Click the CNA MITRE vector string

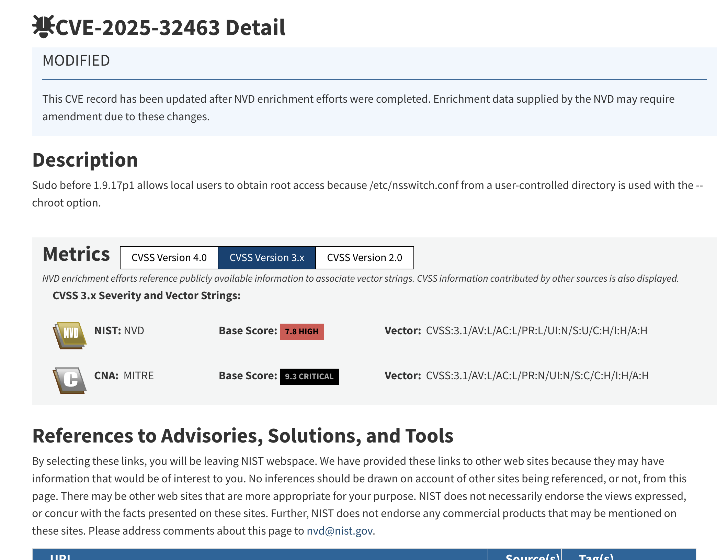click(537, 376)
